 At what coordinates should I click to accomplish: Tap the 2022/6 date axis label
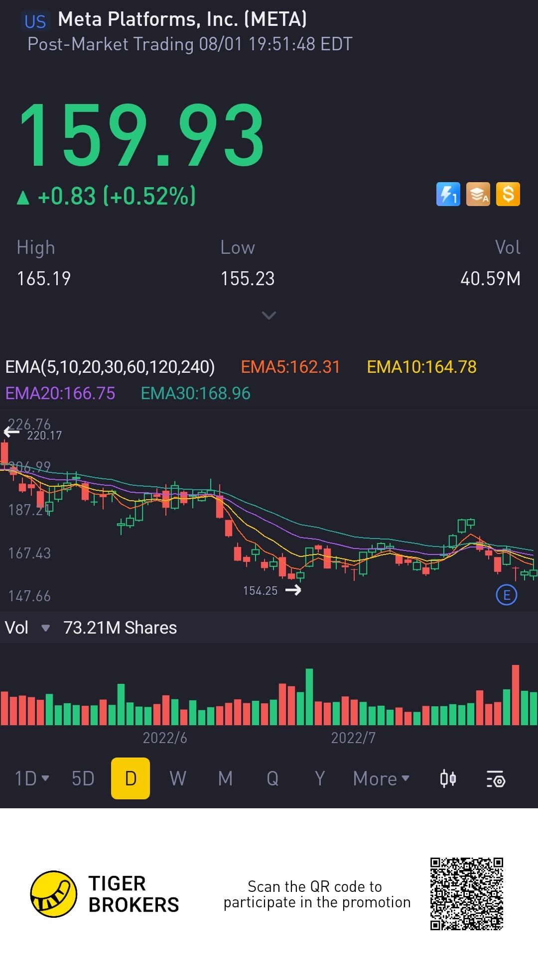point(165,738)
